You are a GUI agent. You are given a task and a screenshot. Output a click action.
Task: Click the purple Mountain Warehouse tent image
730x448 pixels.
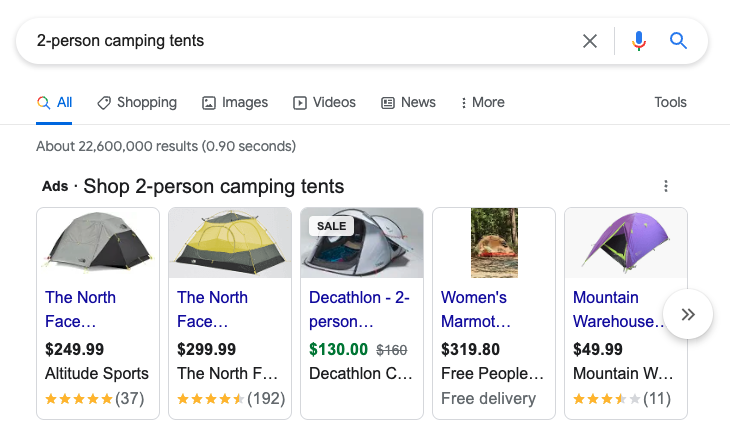pyautogui.click(x=626, y=243)
